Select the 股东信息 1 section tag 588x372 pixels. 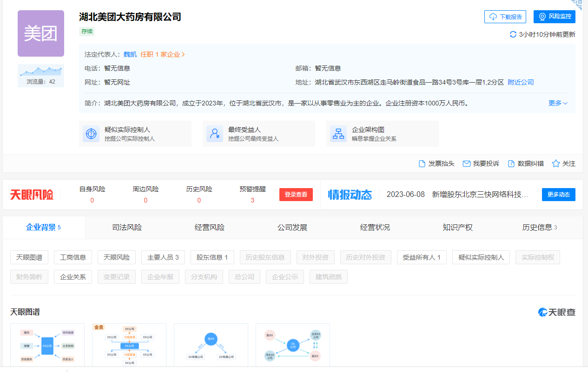click(212, 257)
